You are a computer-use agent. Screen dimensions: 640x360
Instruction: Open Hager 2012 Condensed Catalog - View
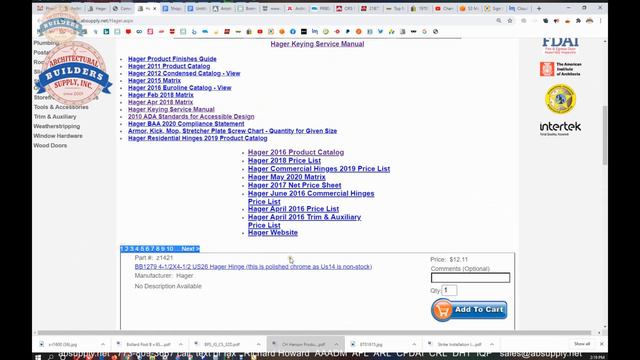[x=184, y=73]
